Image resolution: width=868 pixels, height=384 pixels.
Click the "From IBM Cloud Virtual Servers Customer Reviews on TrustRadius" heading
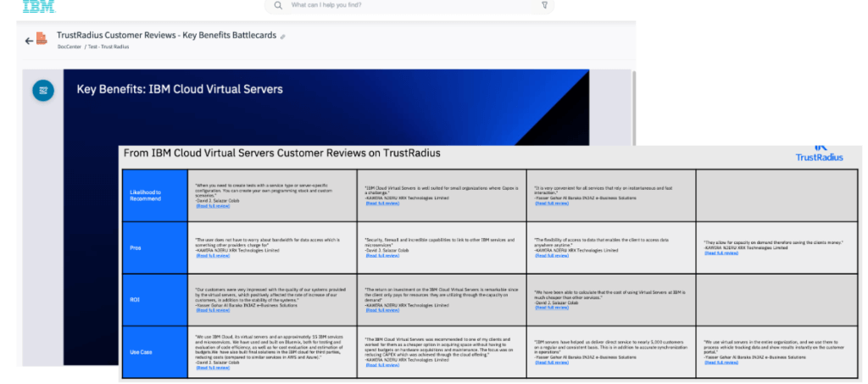pyautogui.click(x=281, y=153)
